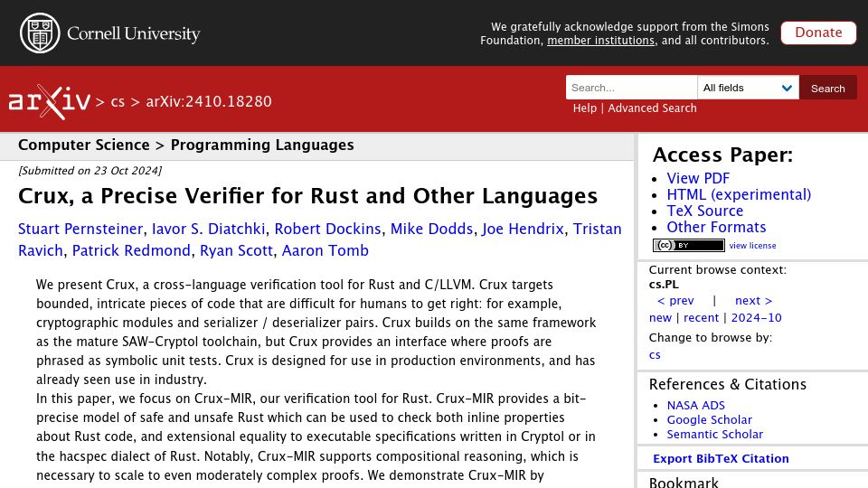Click the 'Access Paper:' heading
868x488 pixels.
[x=722, y=155]
